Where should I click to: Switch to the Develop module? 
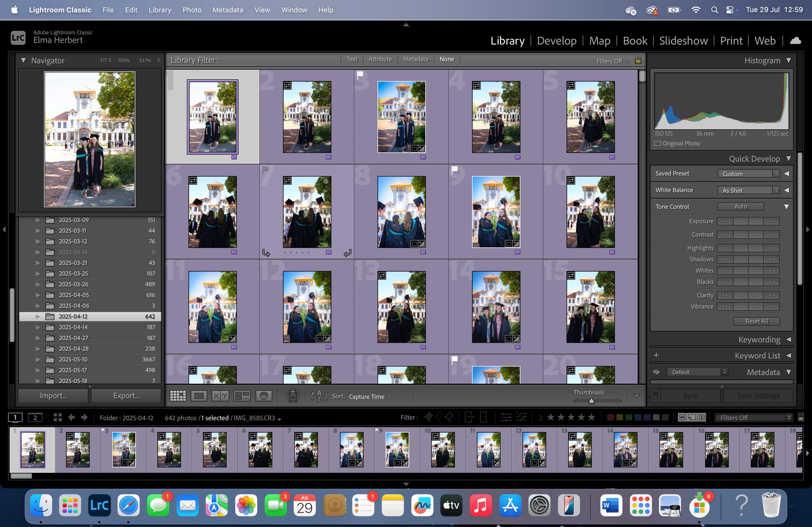(x=556, y=41)
